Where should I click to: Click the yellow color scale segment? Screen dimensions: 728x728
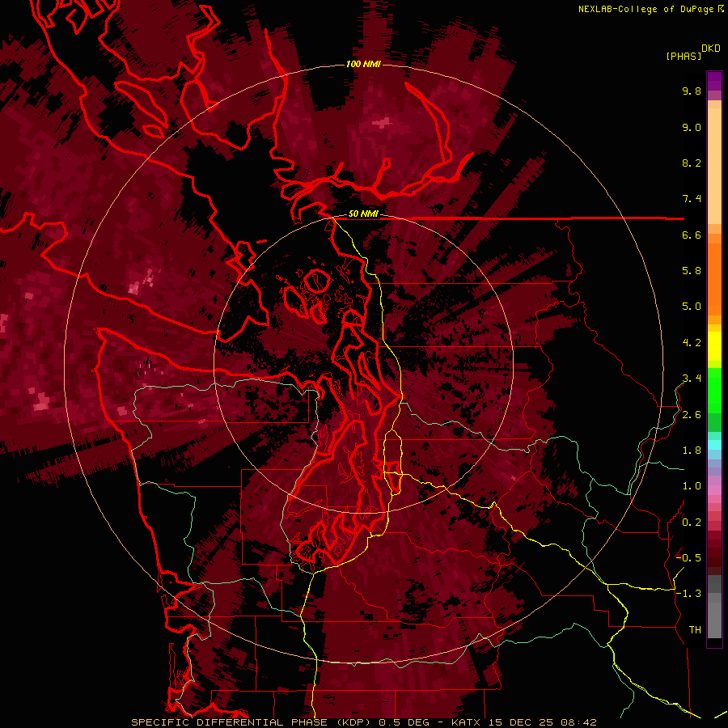coord(714,346)
